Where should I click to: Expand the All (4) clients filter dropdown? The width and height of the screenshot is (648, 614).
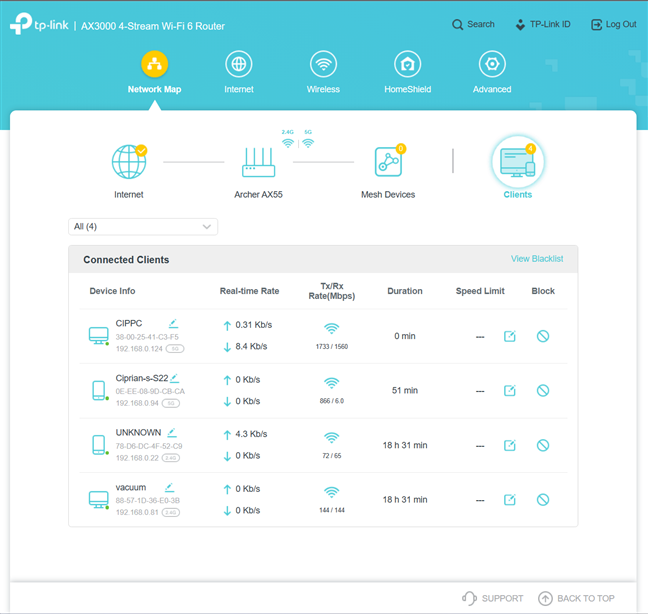point(143,226)
